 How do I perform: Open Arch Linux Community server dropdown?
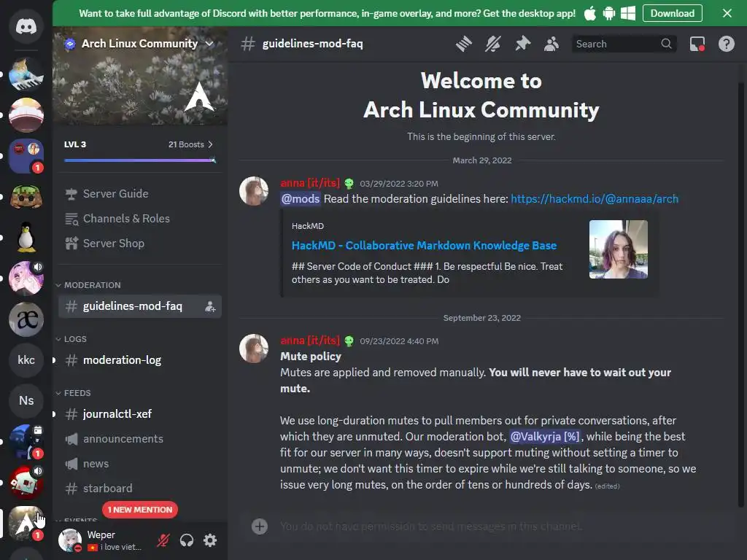pyautogui.click(x=139, y=43)
